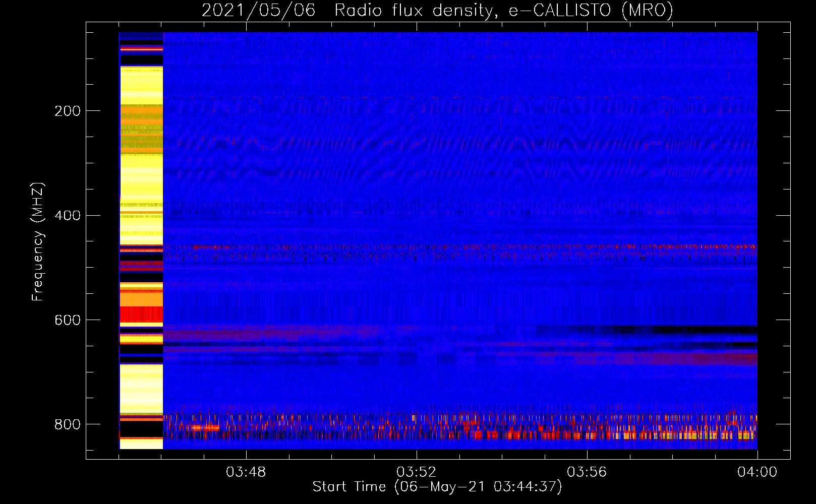Click the 400 frequency tick label
The width and height of the screenshot is (816, 504).
[67, 216]
